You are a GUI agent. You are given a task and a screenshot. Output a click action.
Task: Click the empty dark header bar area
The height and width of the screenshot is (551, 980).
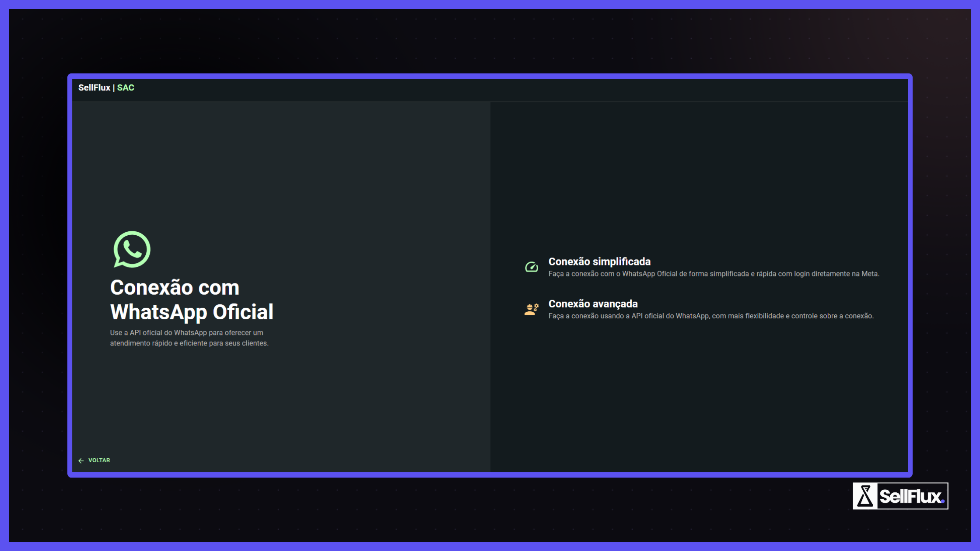pyautogui.click(x=525, y=90)
